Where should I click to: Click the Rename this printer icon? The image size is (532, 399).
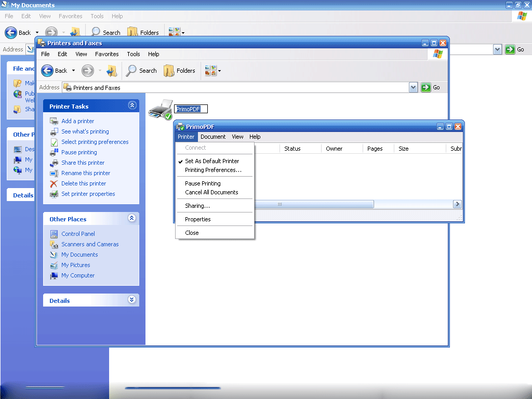coord(54,174)
